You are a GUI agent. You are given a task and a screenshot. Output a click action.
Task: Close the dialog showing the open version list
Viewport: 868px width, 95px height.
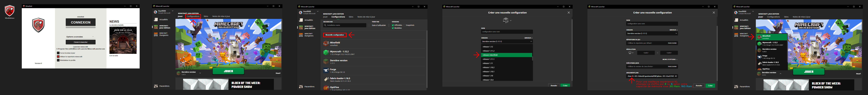click(x=568, y=12)
